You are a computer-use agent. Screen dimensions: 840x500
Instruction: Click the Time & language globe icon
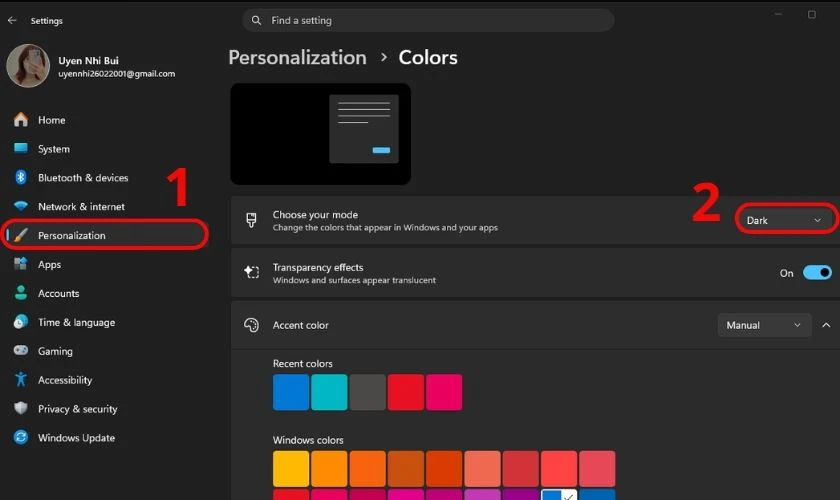pos(21,322)
